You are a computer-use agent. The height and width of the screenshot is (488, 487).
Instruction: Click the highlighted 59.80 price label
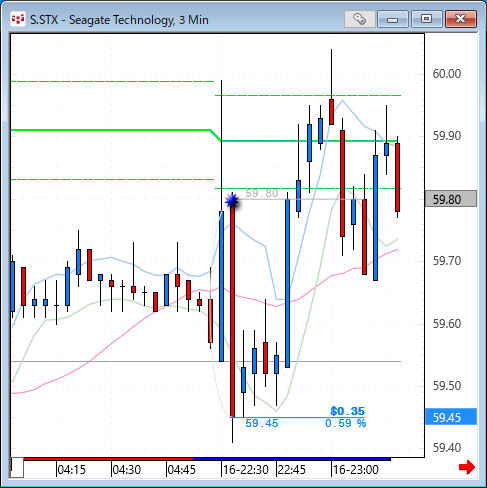451,199
